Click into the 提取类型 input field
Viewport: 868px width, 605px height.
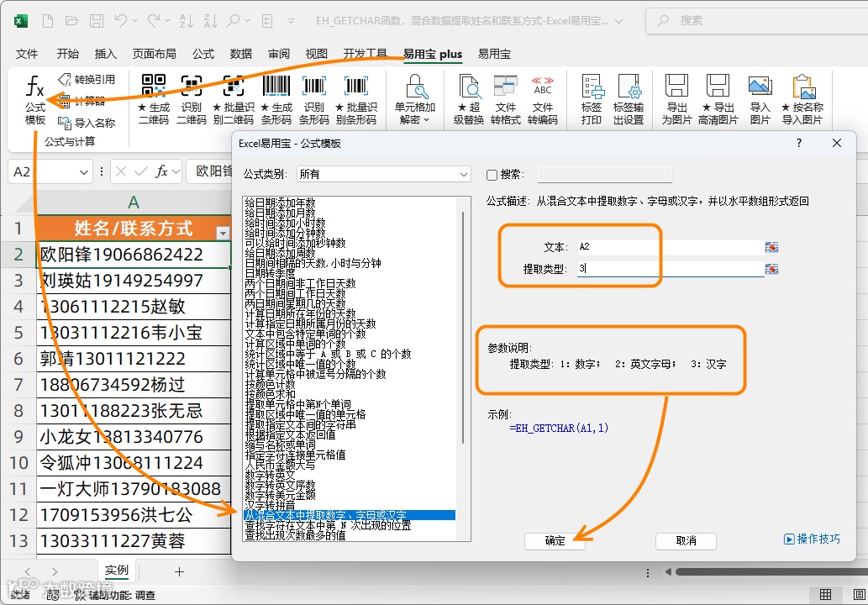pyautogui.click(x=671, y=269)
